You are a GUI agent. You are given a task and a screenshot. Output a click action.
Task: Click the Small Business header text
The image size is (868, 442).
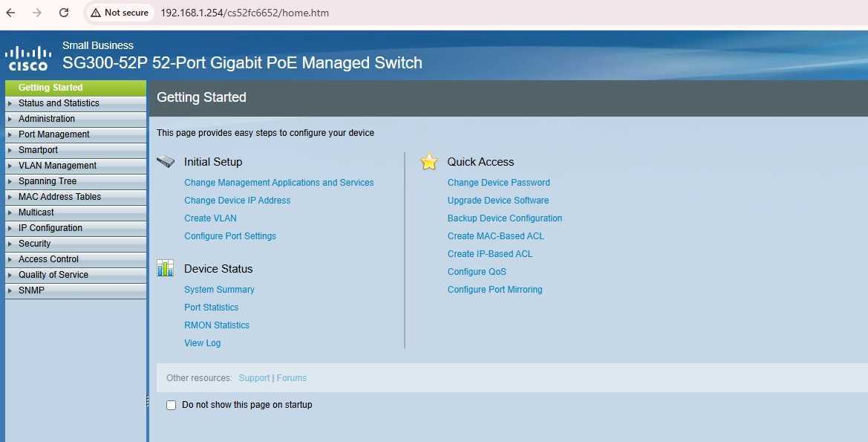[98, 45]
